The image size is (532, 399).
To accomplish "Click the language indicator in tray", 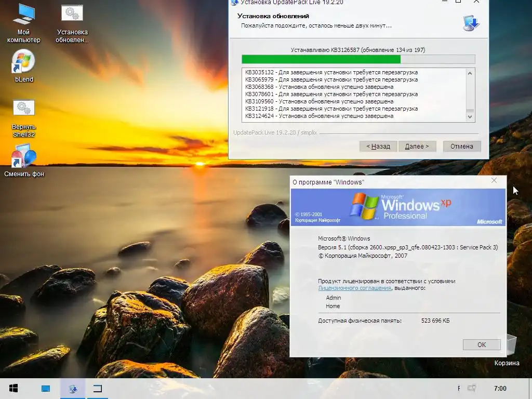I will (459, 388).
